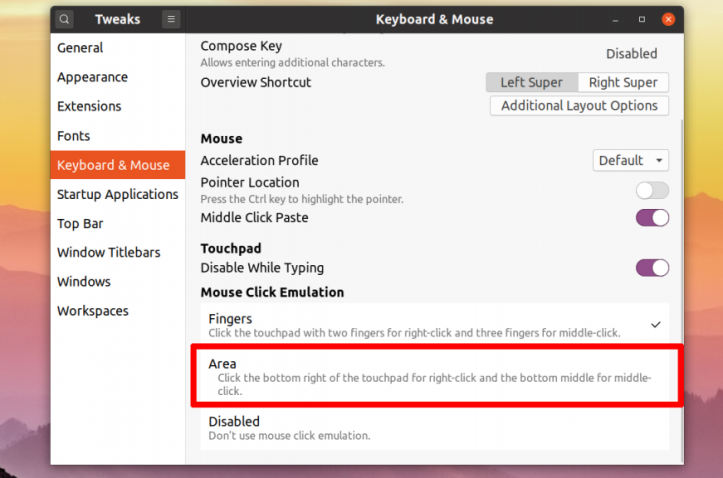Switch to Window Titlebars section
Image resolution: width=723 pixels, height=478 pixels.
click(108, 252)
